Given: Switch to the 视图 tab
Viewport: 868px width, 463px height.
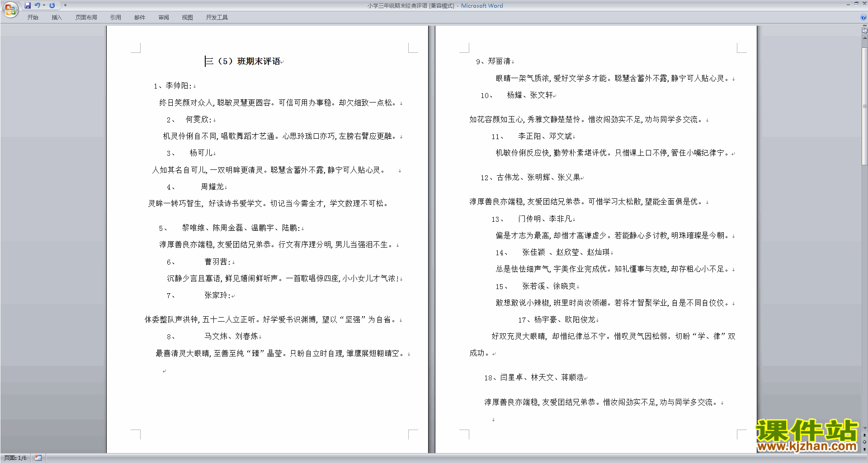Looking at the screenshot, I should tap(187, 18).
